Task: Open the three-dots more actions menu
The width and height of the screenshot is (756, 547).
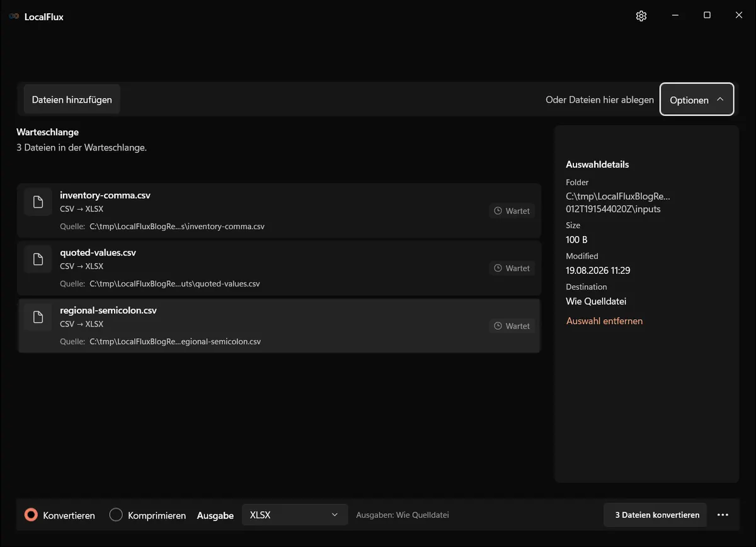Action: [x=723, y=515]
